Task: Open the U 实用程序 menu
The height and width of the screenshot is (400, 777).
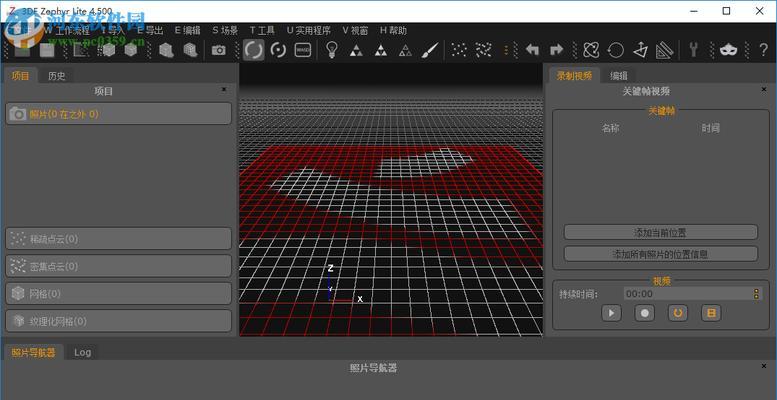Action: 309,30
